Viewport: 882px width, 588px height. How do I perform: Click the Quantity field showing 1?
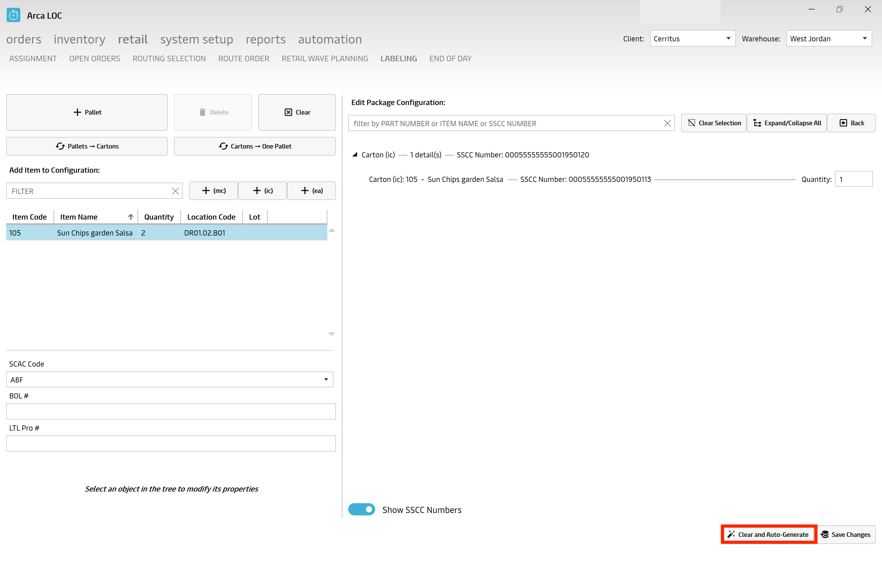click(854, 179)
